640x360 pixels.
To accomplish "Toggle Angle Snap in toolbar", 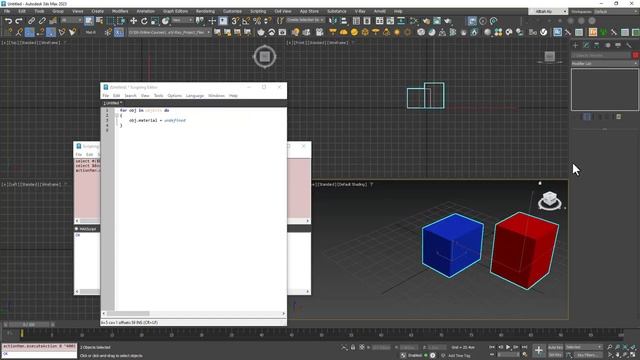I will click(246, 21).
